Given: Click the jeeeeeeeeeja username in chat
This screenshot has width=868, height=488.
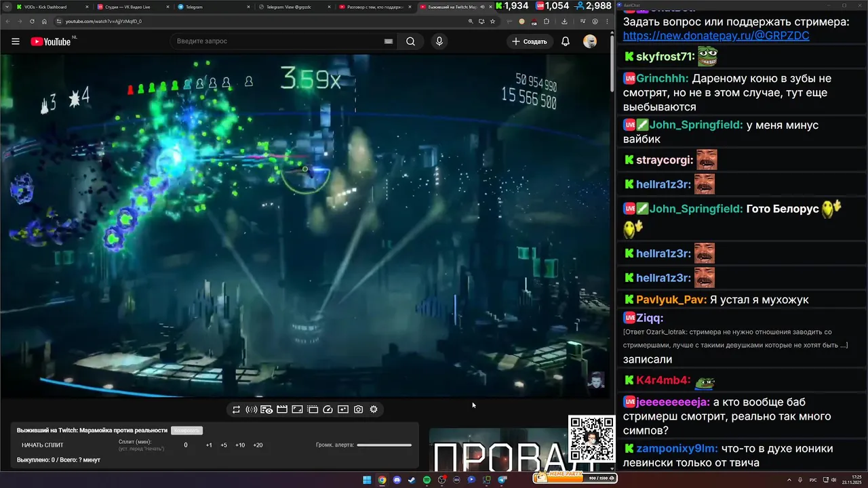Looking at the screenshot, I should click(x=672, y=402).
